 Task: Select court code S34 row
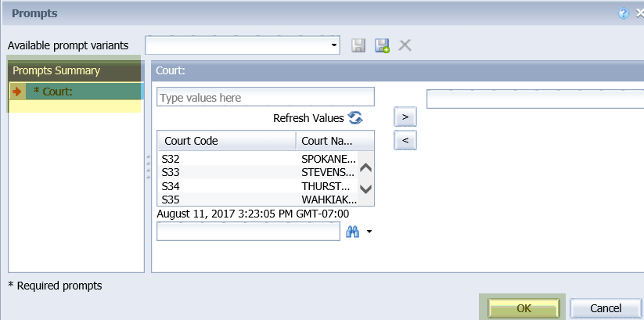(257, 186)
